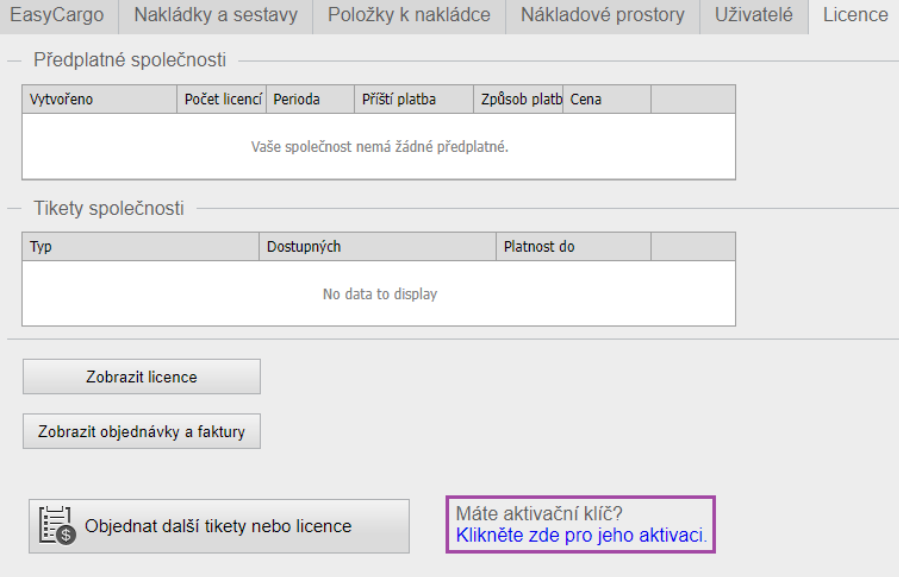This screenshot has width=899, height=580.
Task: Click the Licence tab
Action: (x=854, y=16)
